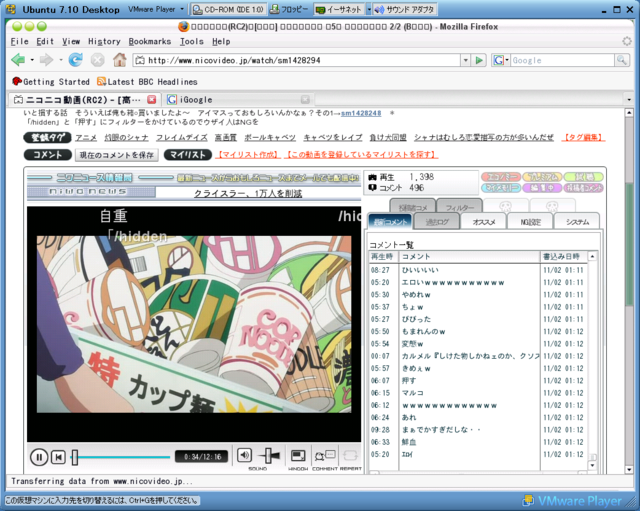Click the search magnifier icon
Viewport: 640px width, 511px height.
tap(622, 60)
